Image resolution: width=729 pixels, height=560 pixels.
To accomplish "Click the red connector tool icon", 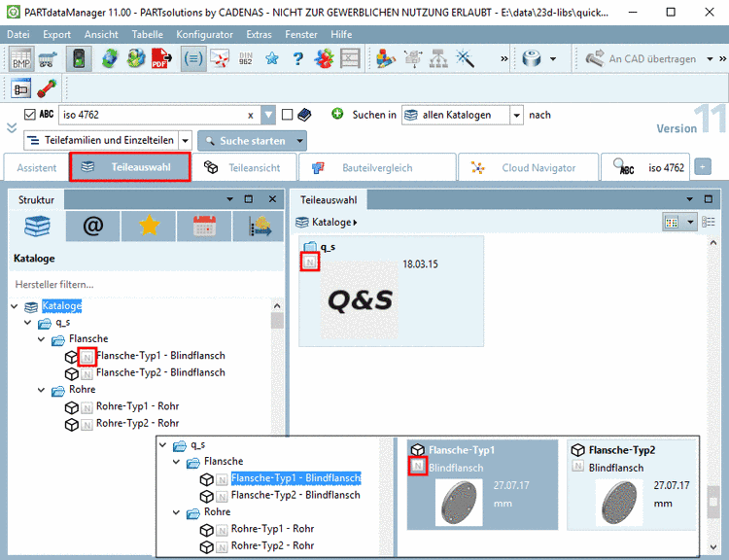I will (47, 88).
